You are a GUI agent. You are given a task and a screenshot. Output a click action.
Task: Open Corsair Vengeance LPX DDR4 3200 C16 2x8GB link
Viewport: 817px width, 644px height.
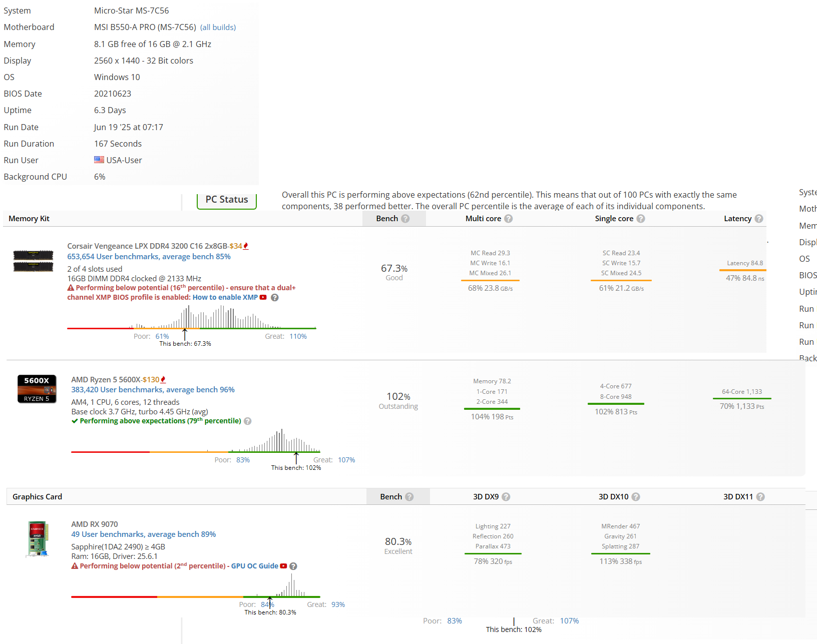pos(147,246)
